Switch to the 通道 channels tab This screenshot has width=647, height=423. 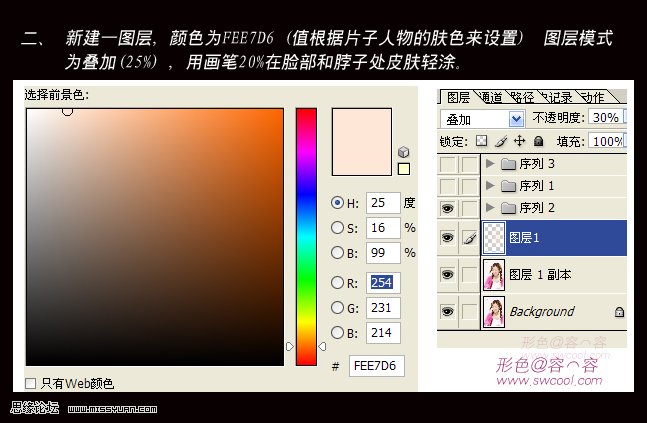point(490,97)
